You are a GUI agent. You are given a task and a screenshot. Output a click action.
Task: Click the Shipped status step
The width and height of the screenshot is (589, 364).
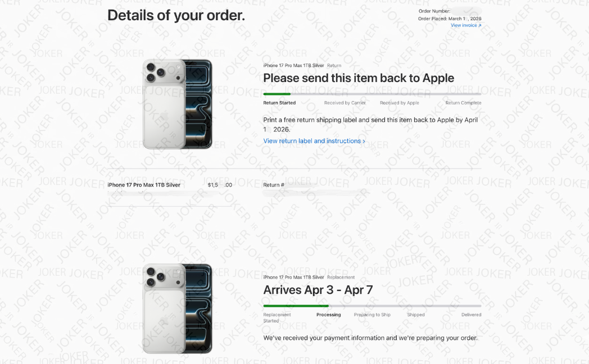coord(416,315)
